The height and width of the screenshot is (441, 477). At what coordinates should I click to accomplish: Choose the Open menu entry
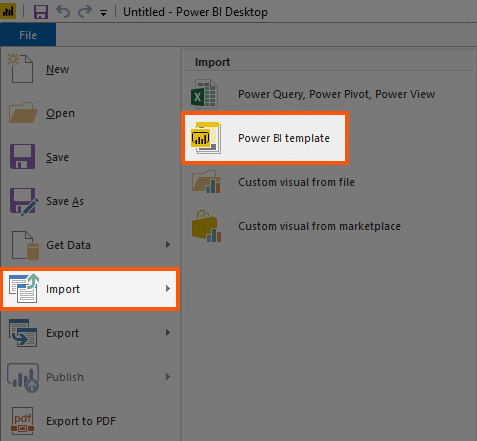point(60,113)
